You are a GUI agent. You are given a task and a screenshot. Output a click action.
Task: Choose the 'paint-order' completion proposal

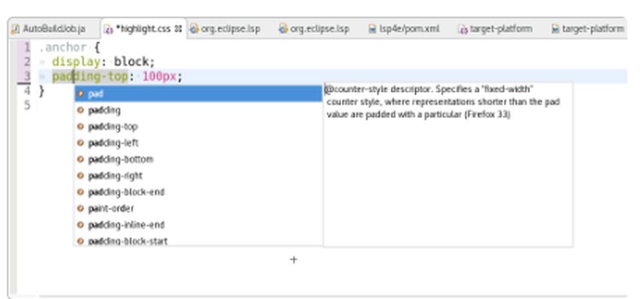coord(198,209)
